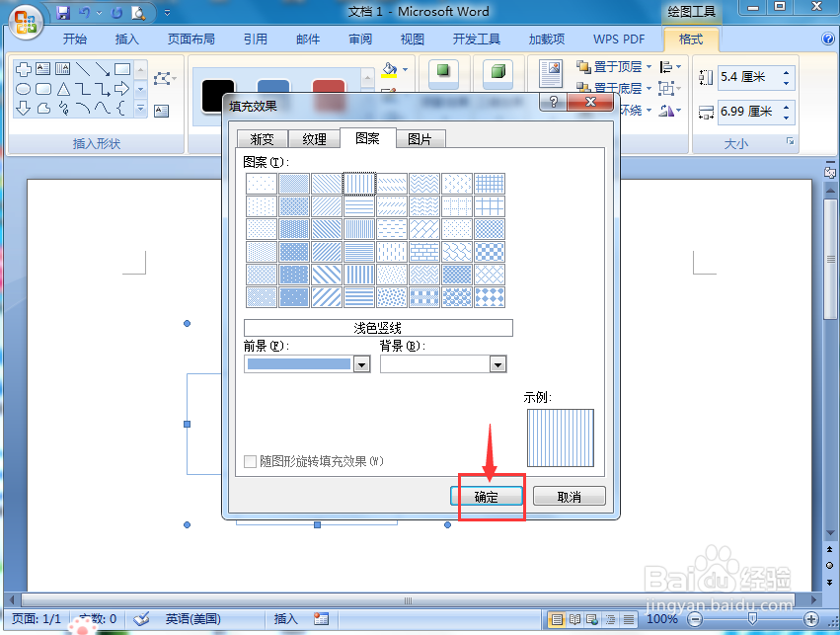Open the background color dropdown

pyautogui.click(x=497, y=364)
